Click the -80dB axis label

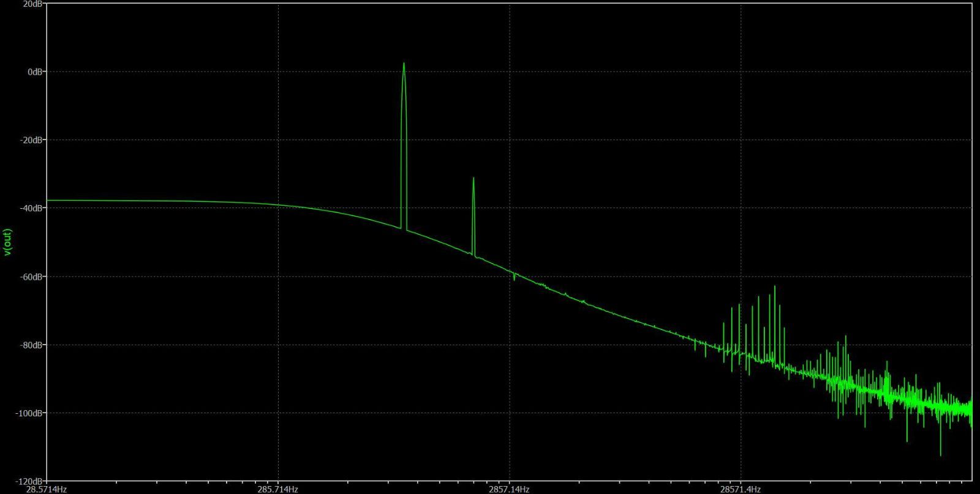point(30,345)
